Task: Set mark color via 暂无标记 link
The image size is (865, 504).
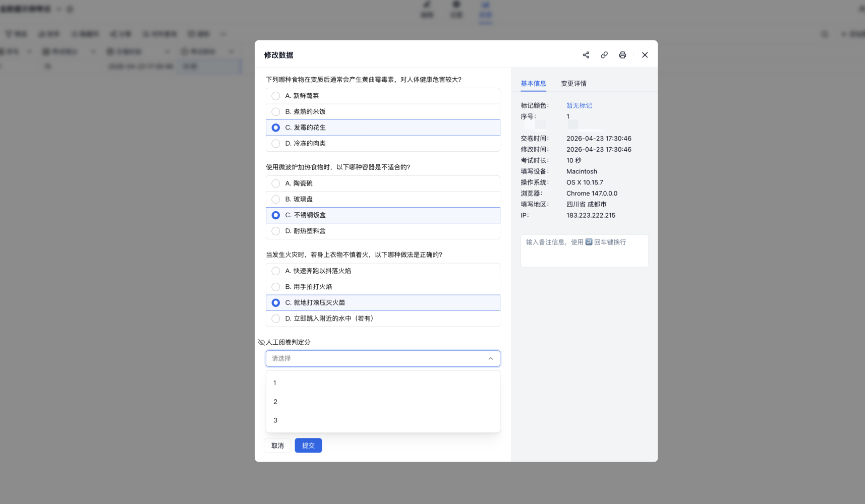Action: tap(579, 105)
